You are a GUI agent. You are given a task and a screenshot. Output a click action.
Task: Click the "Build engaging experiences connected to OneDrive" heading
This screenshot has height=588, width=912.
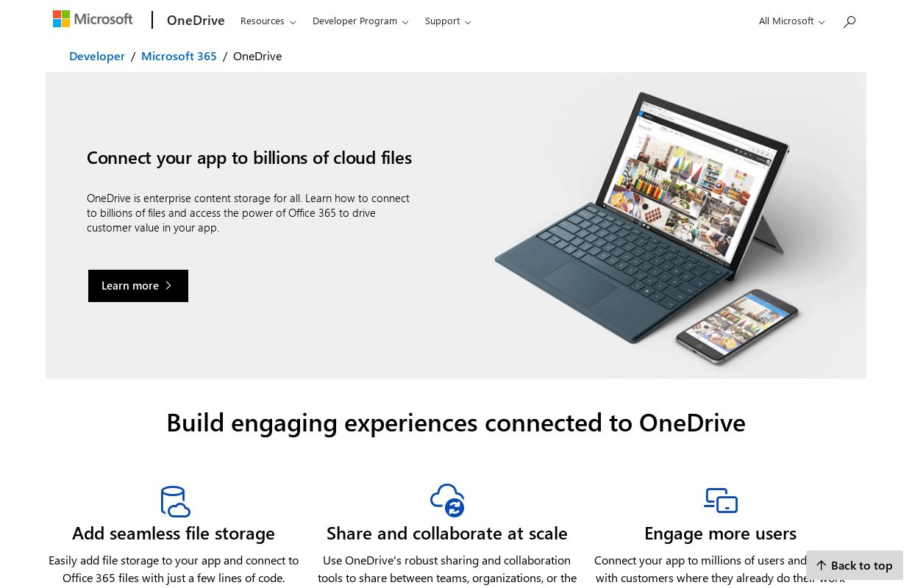tap(456, 423)
